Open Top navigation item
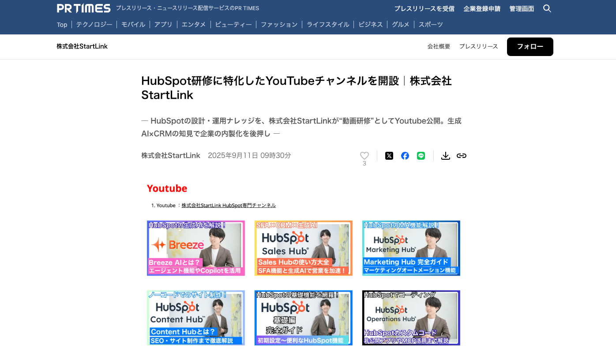 point(62,25)
